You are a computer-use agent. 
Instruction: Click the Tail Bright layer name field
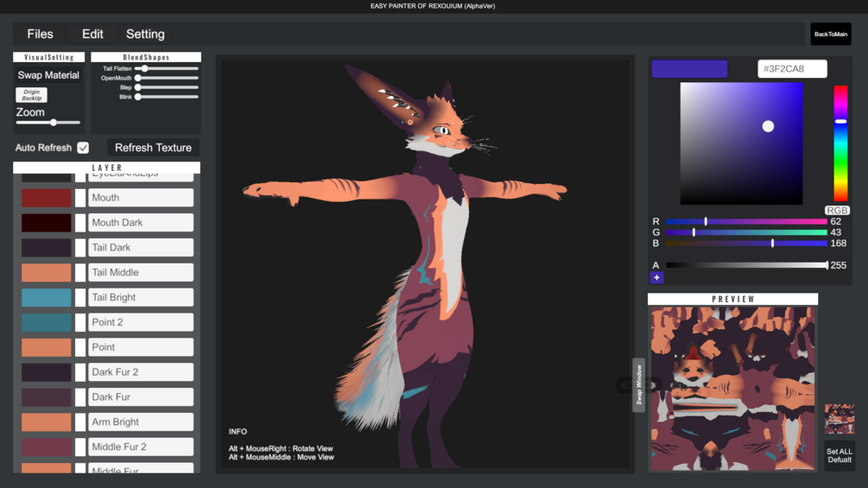tap(141, 297)
